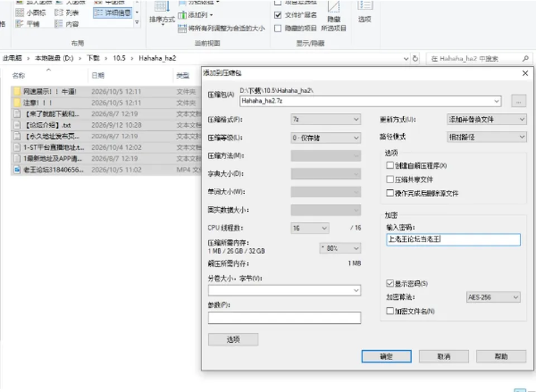The width and height of the screenshot is (536, 392).
Task: Check 创建自解压程序 option
Action: pyautogui.click(x=390, y=165)
